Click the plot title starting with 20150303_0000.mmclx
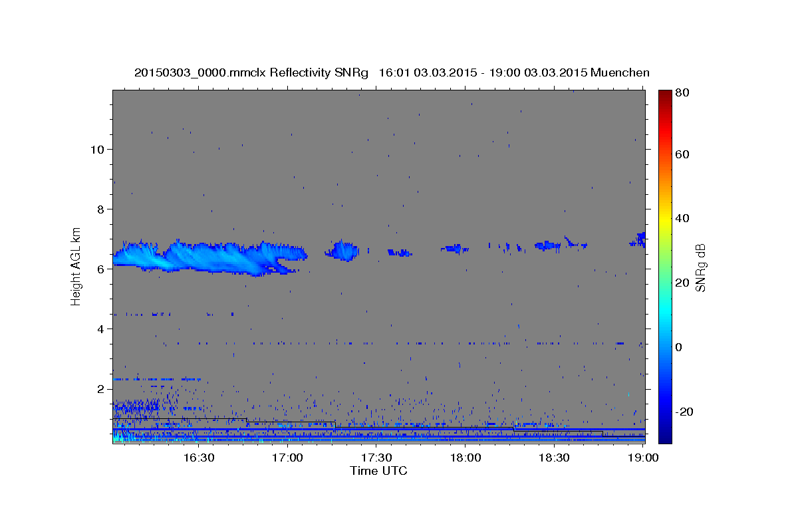Viewport: 798px width, 532px height. pos(392,72)
